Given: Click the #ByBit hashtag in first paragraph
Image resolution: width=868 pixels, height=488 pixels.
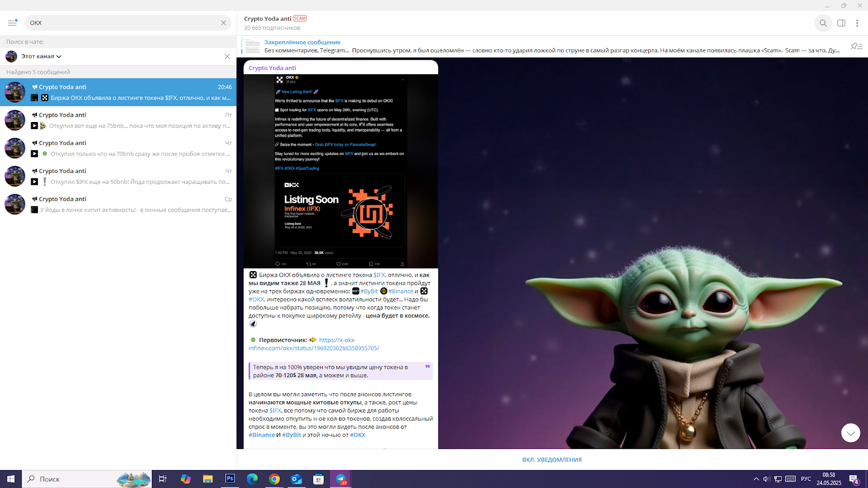Looking at the screenshot, I should (369, 291).
